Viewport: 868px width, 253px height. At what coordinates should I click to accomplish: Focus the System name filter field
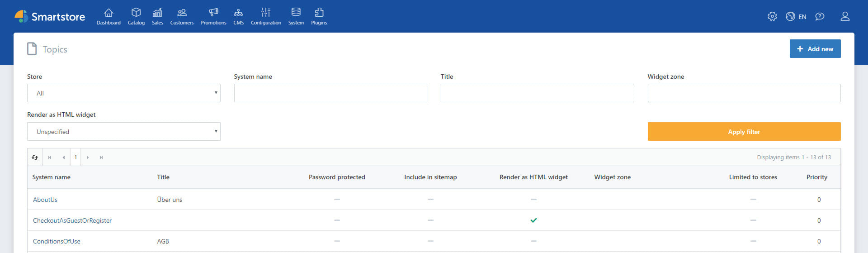coord(330,93)
